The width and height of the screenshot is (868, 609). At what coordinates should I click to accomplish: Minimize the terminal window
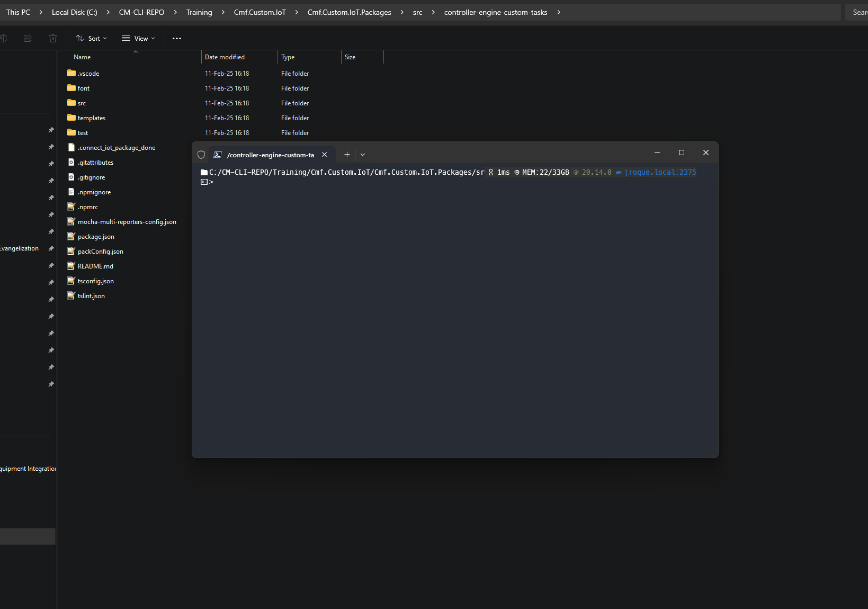[x=657, y=153]
